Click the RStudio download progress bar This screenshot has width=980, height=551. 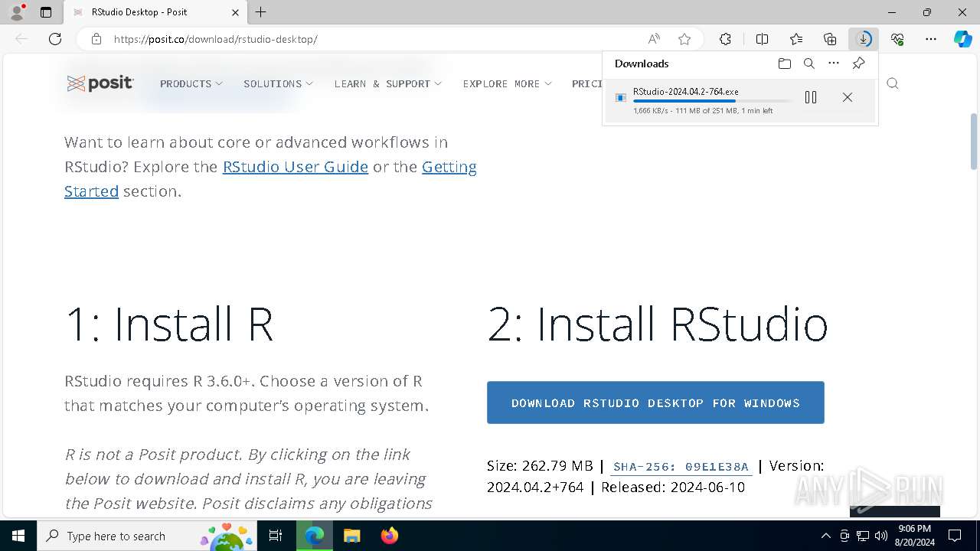[x=712, y=101]
